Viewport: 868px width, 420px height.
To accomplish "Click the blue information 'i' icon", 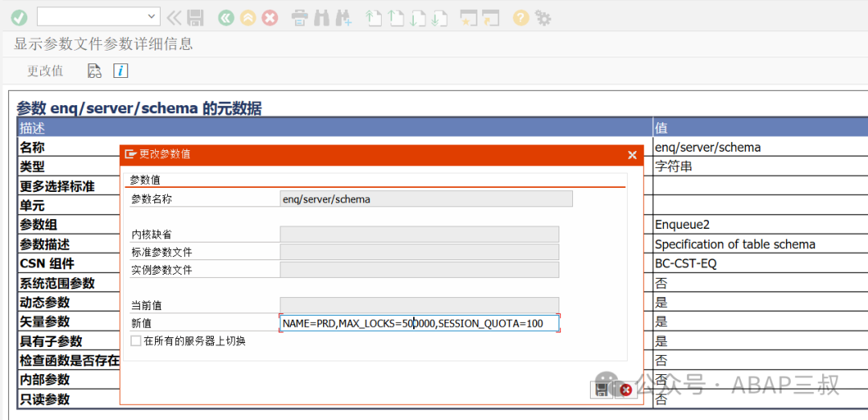I will click(x=121, y=71).
